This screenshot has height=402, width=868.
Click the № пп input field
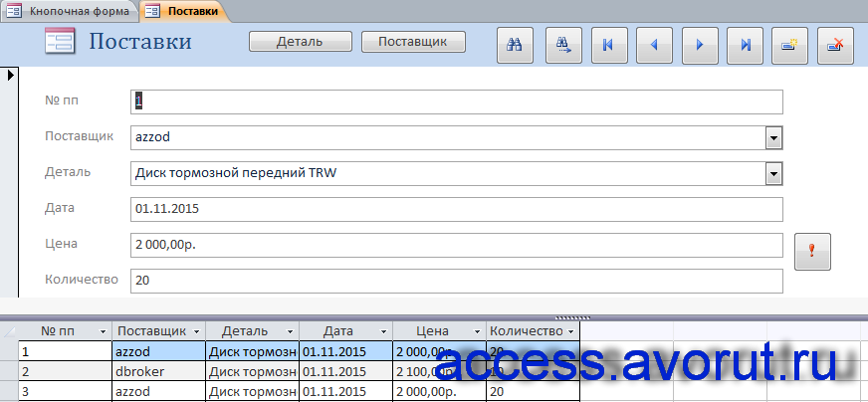pos(457,101)
